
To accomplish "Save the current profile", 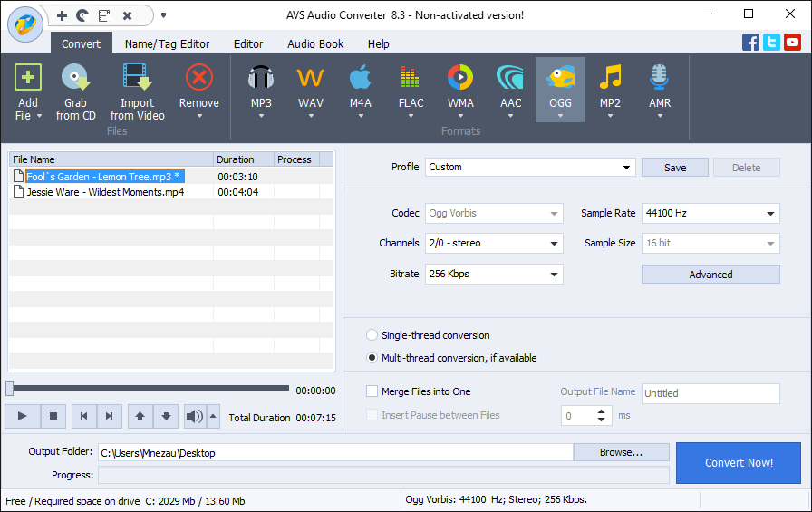I will click(x=675, y=168).
